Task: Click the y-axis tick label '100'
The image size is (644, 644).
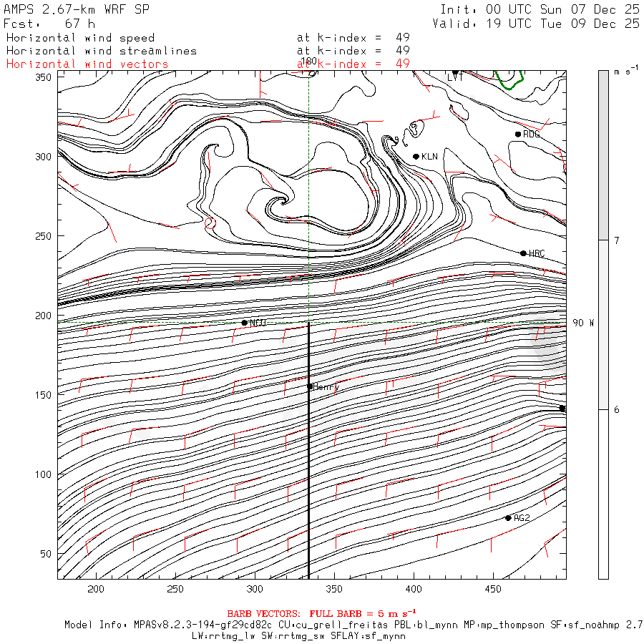Action: (x=43, y=474)
